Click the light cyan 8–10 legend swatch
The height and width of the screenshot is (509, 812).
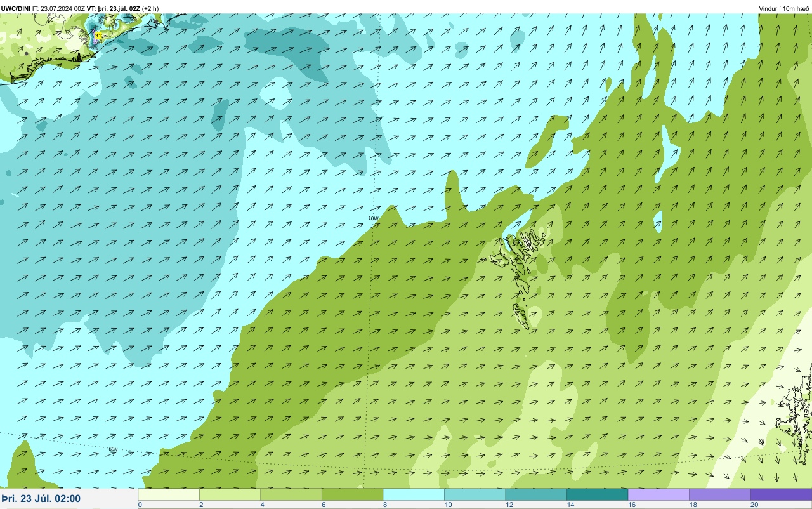point(414,494)
